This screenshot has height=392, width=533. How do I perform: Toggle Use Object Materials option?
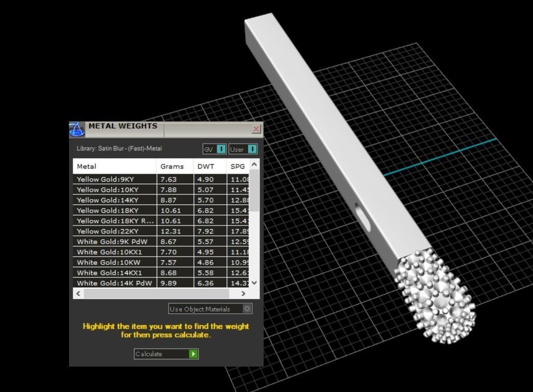[x=210, y=309]
